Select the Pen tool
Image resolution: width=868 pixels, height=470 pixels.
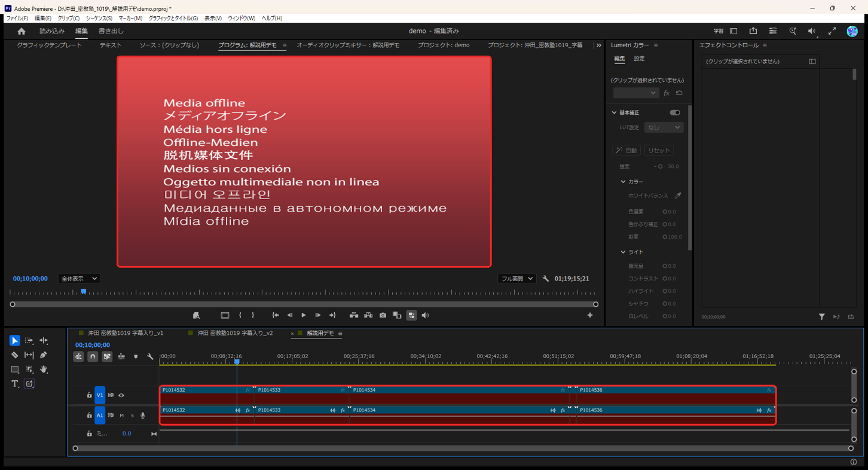[44, 355]
